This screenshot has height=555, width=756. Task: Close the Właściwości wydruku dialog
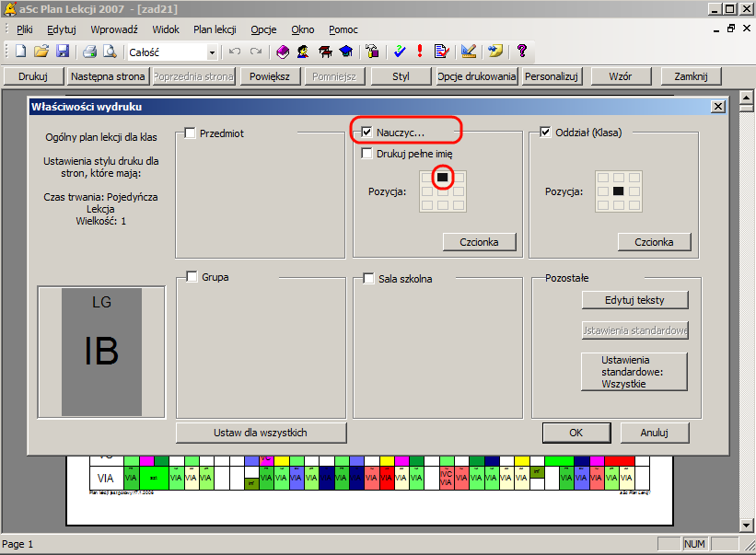[x=718, y=107]
